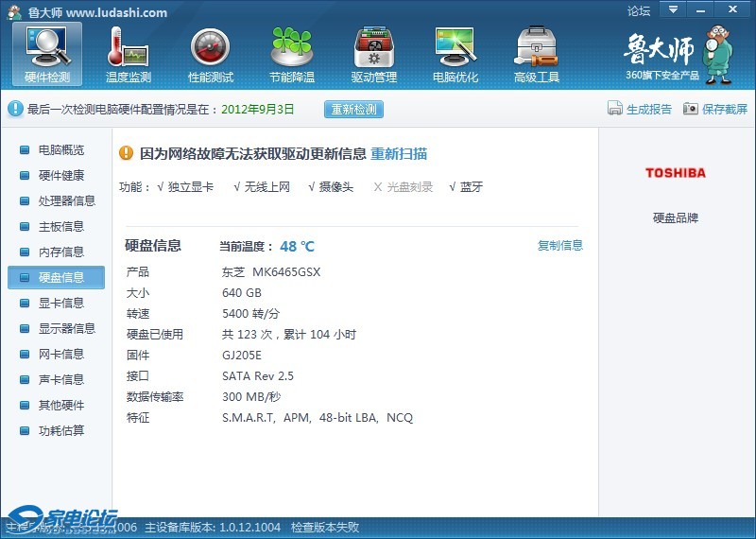Screen dimensions: 756x539
Task: Open the 节能降温 energy saving section
Action: (292, 54)
